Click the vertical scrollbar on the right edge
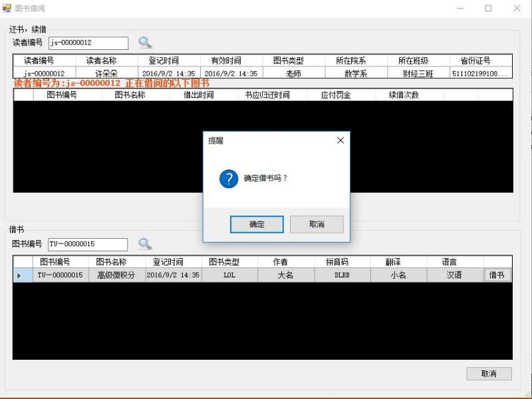 (528, 199)
